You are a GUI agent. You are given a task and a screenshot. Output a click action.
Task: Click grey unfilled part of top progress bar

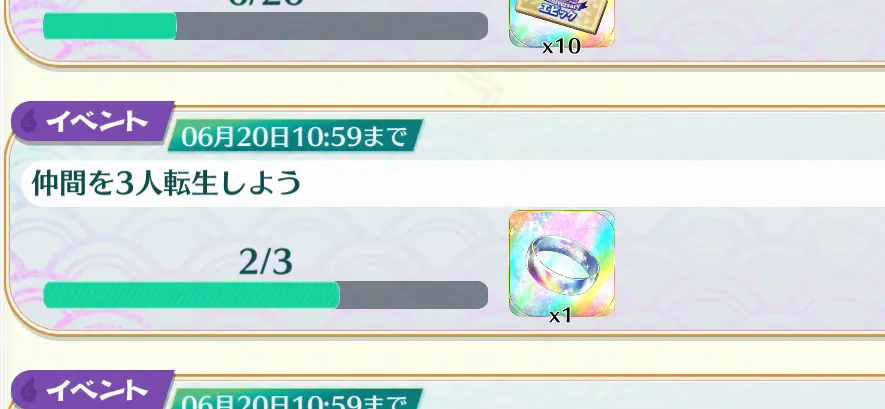point(332,26)
